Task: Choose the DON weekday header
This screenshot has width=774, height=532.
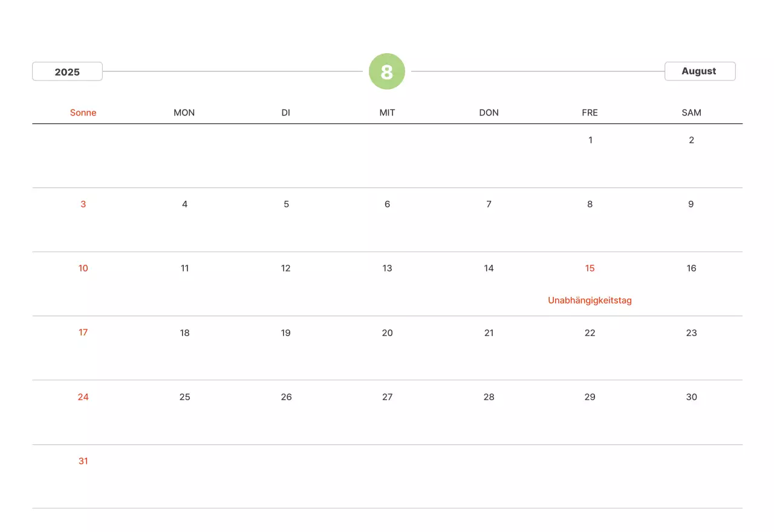Action: point(489,112)
